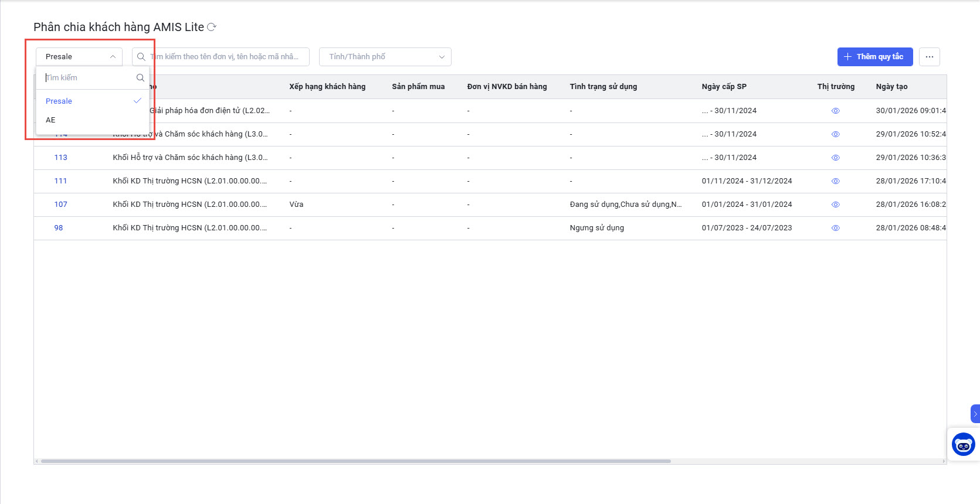Image resolution: width=980 pixels, height=504 pixels.
Task: Click the Thêm quy tắc button
Action: click(874, 57)
